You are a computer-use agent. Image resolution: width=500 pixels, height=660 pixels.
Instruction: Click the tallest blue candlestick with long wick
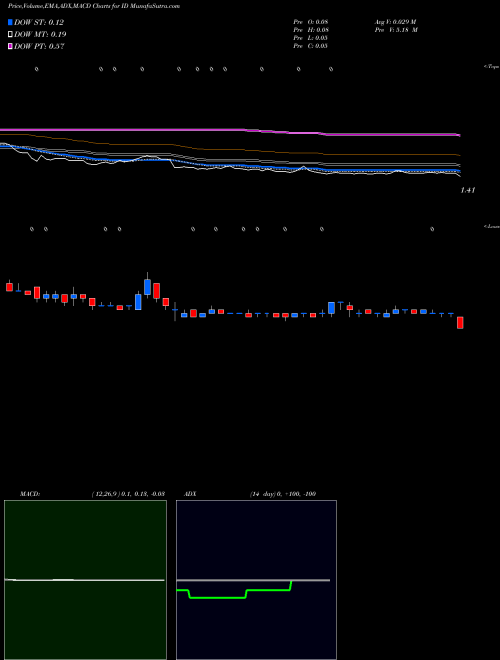pyautogui.click(x=147, y=286)
